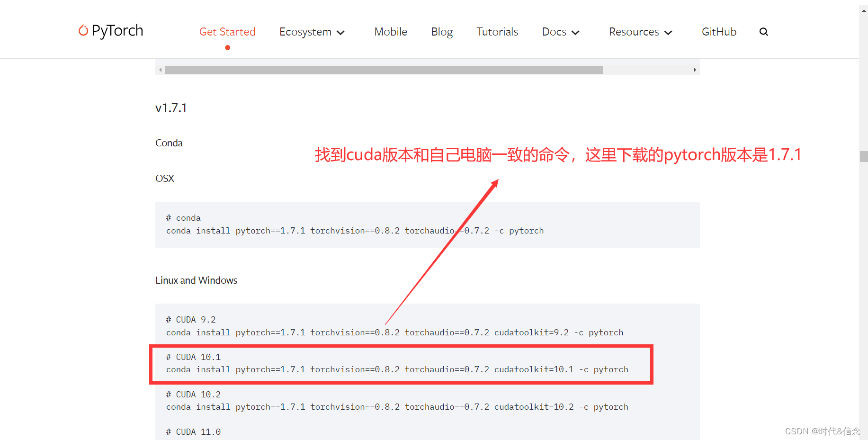This screenshot has height=440, width=868.
Task: Click the '# conda' comment line
Action: 183,218
